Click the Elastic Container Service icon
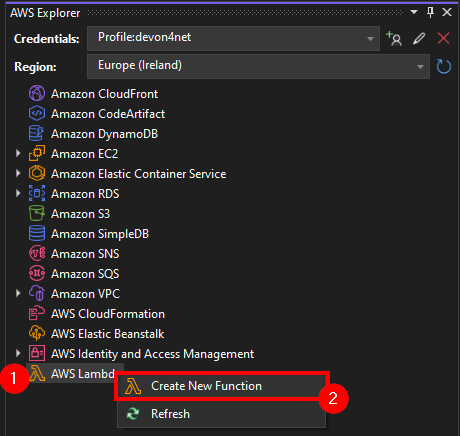The height and width of the screenshot is (436, 460). click(x=37, y=173)
